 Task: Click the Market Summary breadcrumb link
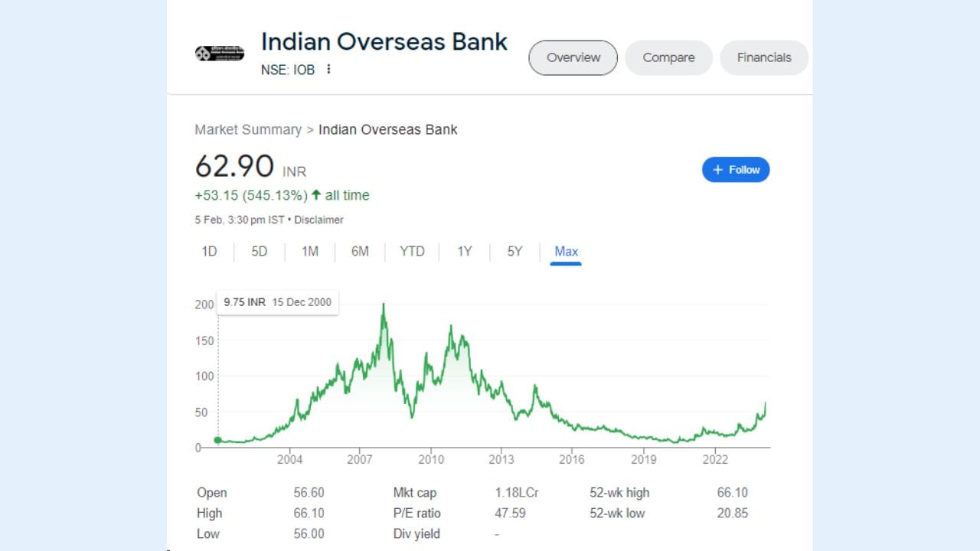pyautogui.click(x=247, y=129)
